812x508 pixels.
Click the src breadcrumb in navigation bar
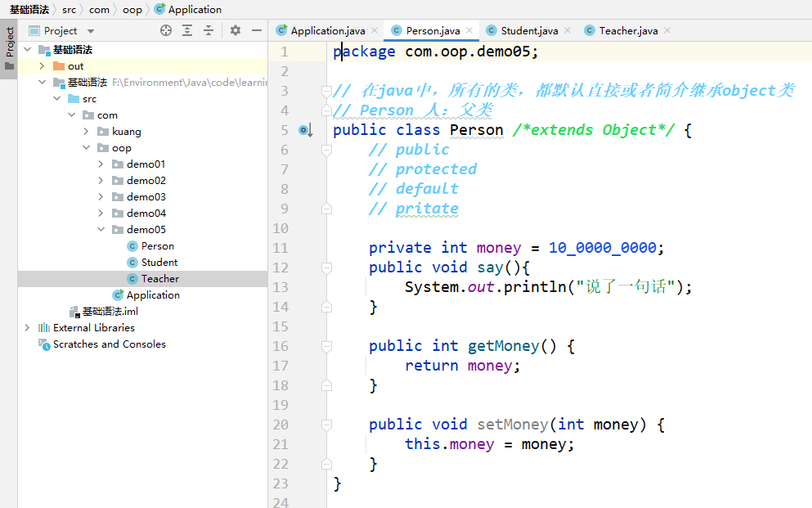pos(69,9)
